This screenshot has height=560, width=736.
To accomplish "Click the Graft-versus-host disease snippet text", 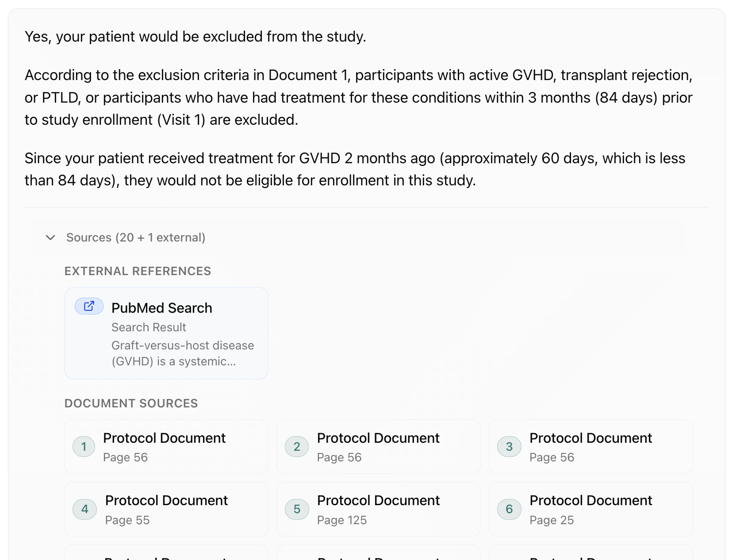I will tap(182, 353).
